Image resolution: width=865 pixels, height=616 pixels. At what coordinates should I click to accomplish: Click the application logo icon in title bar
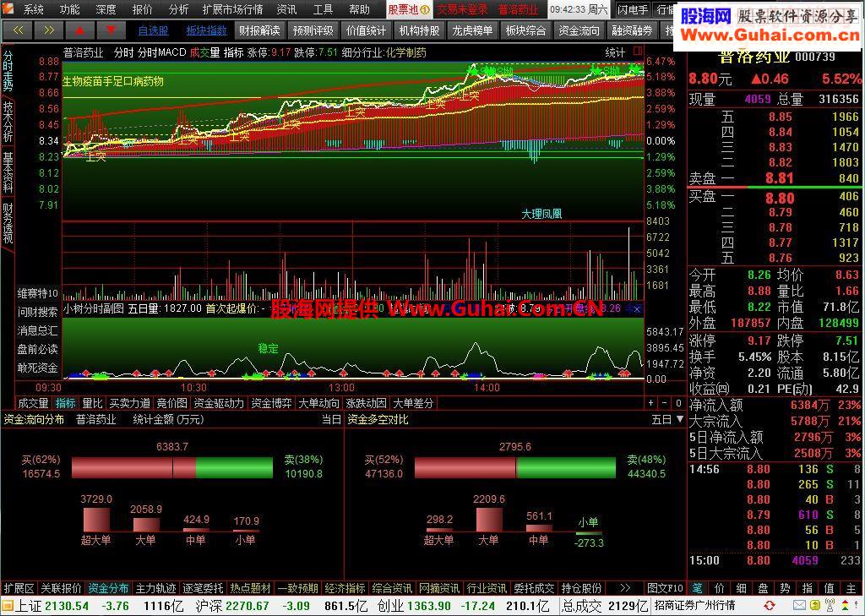point(8,8)
